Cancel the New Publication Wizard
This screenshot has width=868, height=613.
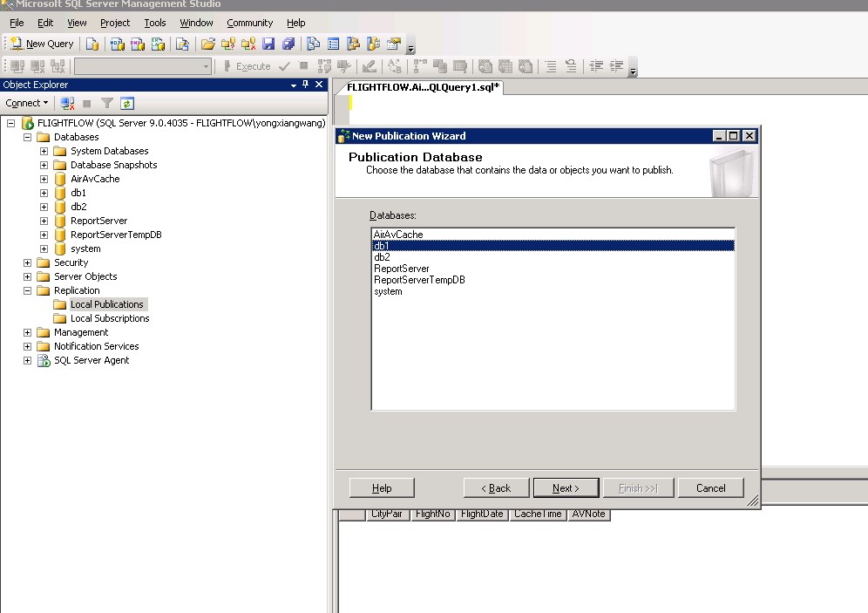point(710,488)
